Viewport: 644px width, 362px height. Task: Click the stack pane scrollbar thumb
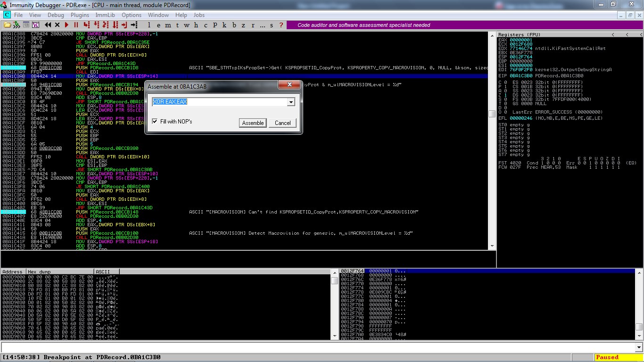tap(638, 327)
